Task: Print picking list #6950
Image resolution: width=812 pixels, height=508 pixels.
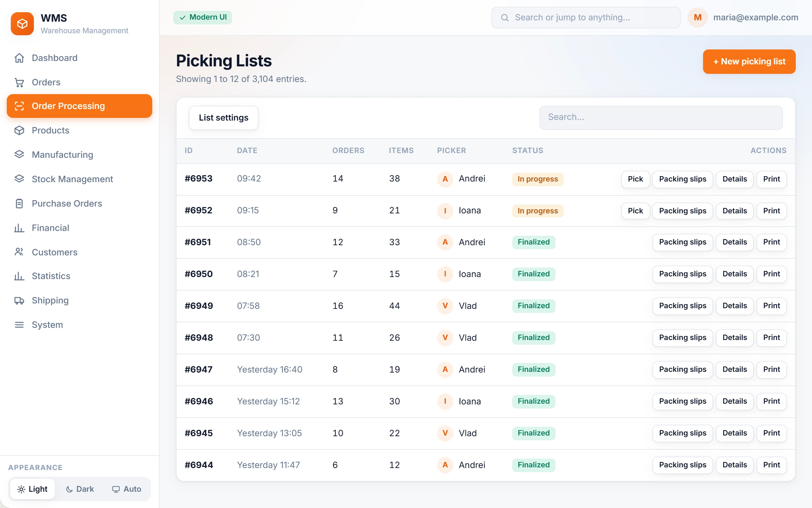Action: [x=771, y=274]
